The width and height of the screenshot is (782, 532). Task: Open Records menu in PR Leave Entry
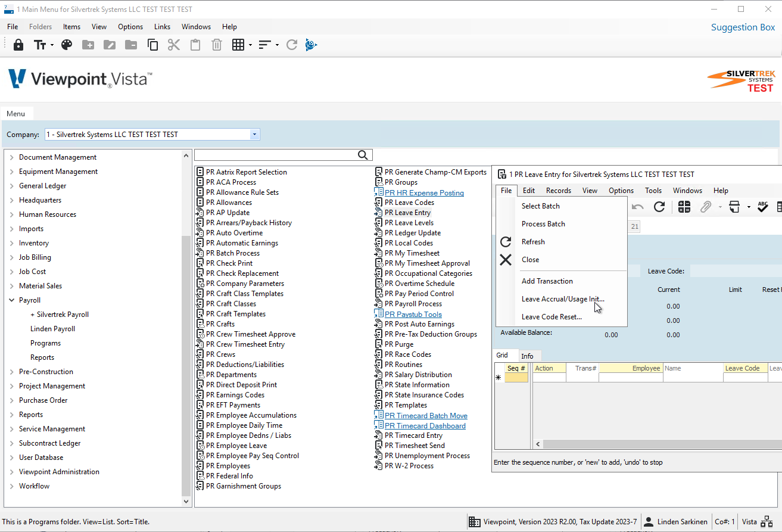558,191
